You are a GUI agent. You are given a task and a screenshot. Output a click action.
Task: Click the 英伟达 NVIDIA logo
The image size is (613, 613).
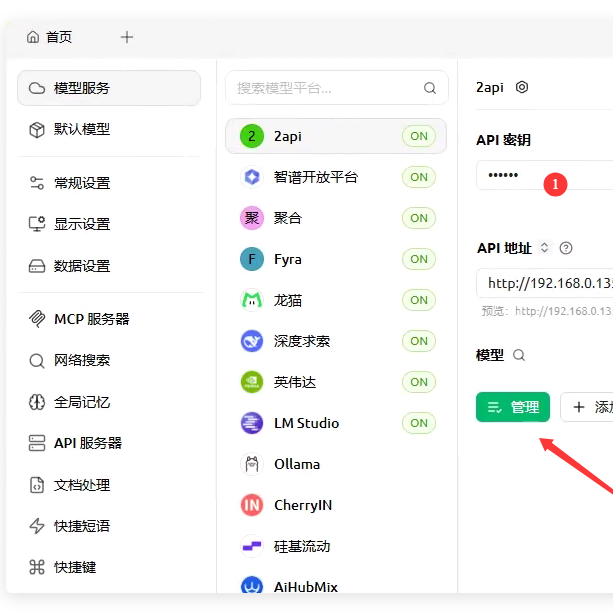[x=252, y=382]
